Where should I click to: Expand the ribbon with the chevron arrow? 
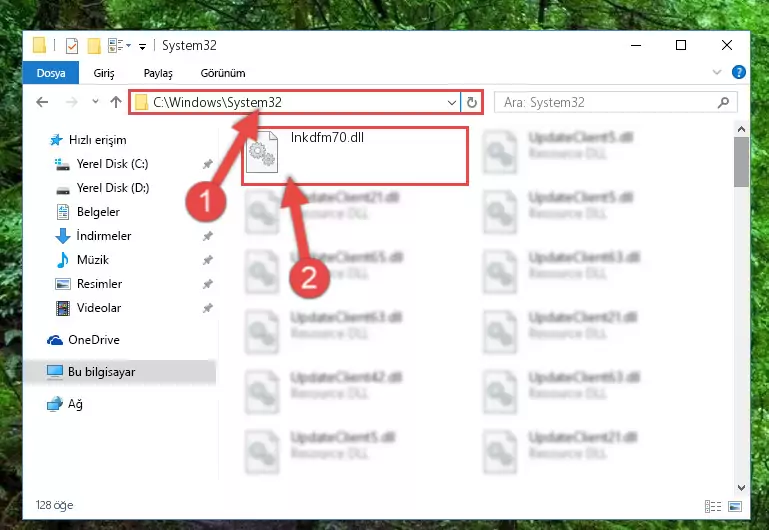pyautogui.click(x=717, y=73)
